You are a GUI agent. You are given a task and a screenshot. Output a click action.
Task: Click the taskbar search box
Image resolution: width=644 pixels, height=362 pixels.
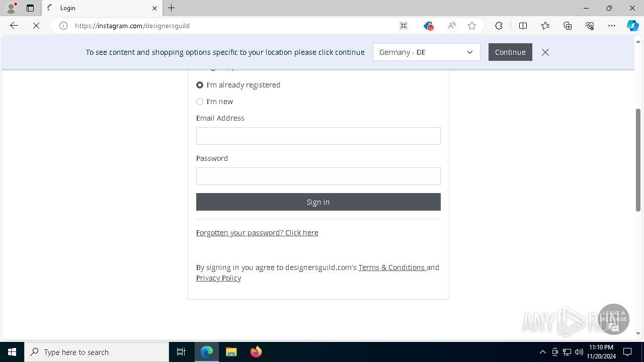(97, 352)
